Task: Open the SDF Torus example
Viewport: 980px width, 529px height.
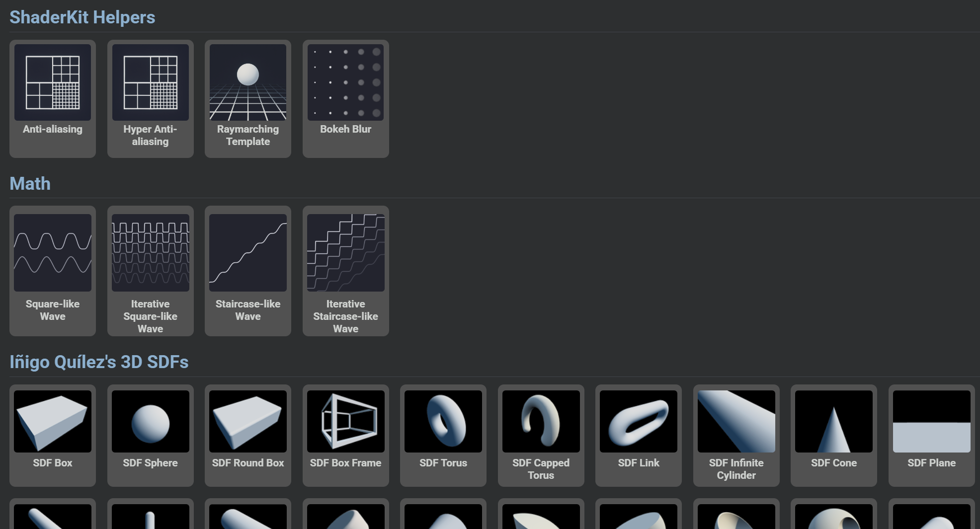Action: pyautogui.click(x=443, y=435)
